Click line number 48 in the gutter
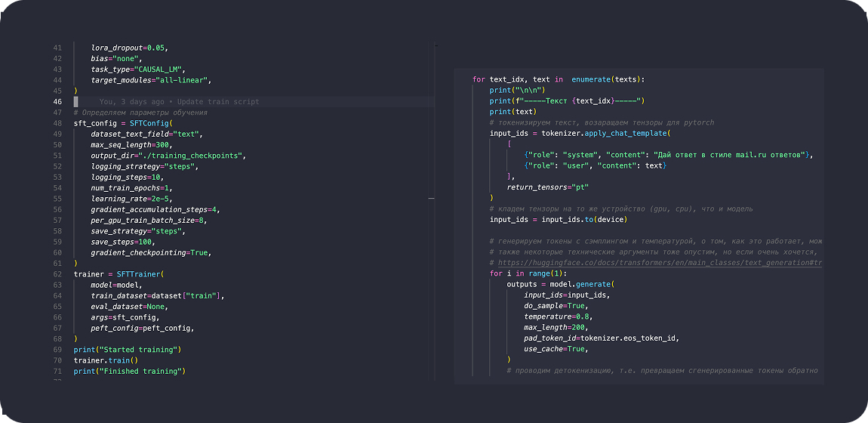The height and width of the screenshot is (423, 868). point(57,123)
